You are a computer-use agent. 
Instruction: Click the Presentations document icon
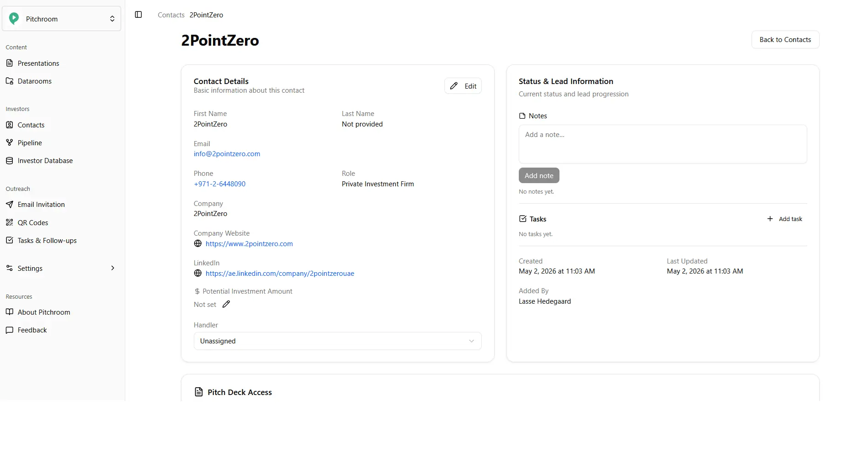[x=10, y=63]
